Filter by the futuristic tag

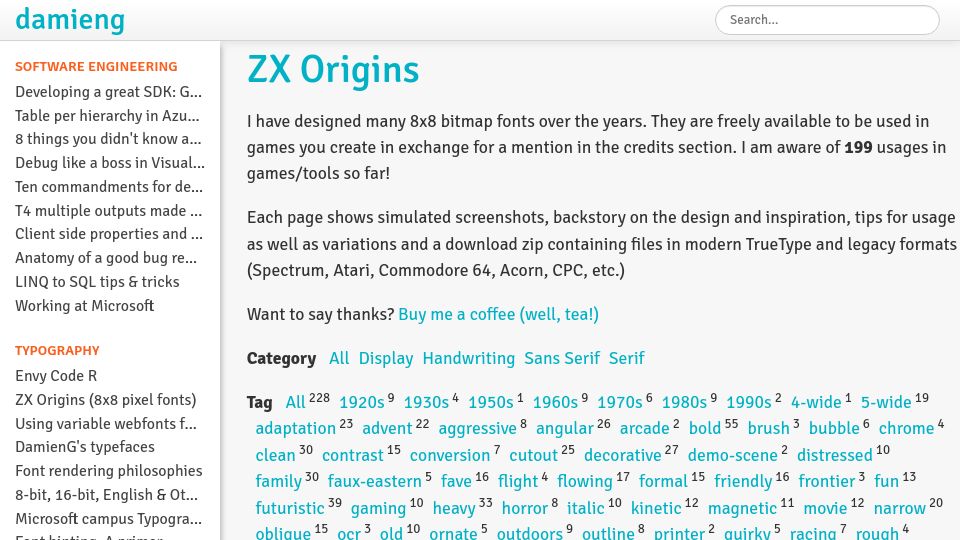pyautogui.click(x=290, y=508)
